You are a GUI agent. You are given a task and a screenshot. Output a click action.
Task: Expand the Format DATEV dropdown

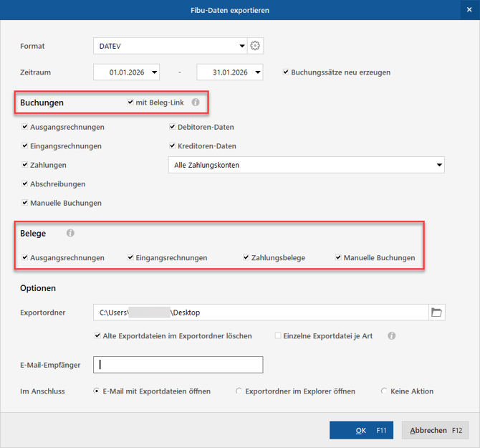click(242, 47)
